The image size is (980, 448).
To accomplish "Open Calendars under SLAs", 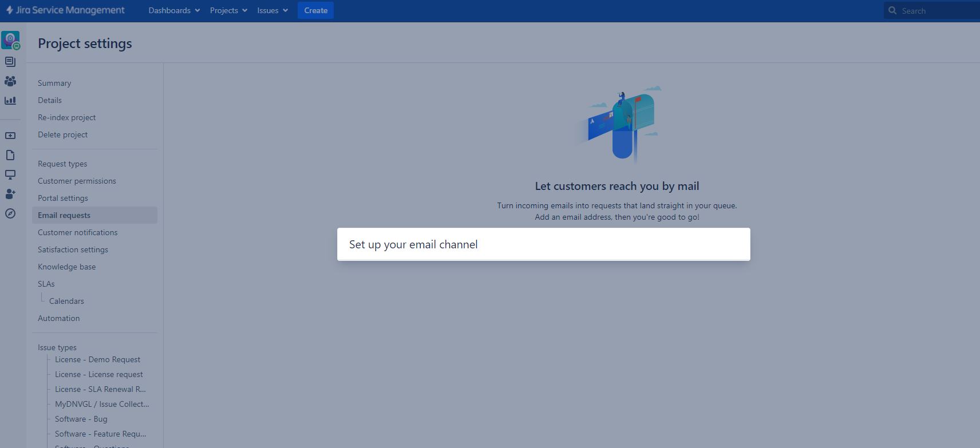I will tap(66, 301).
